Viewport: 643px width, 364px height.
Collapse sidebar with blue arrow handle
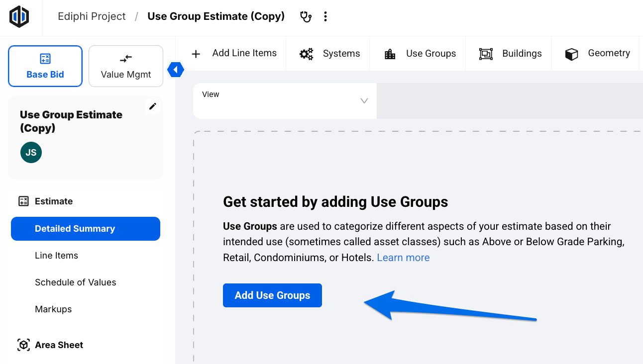[176, 70]
